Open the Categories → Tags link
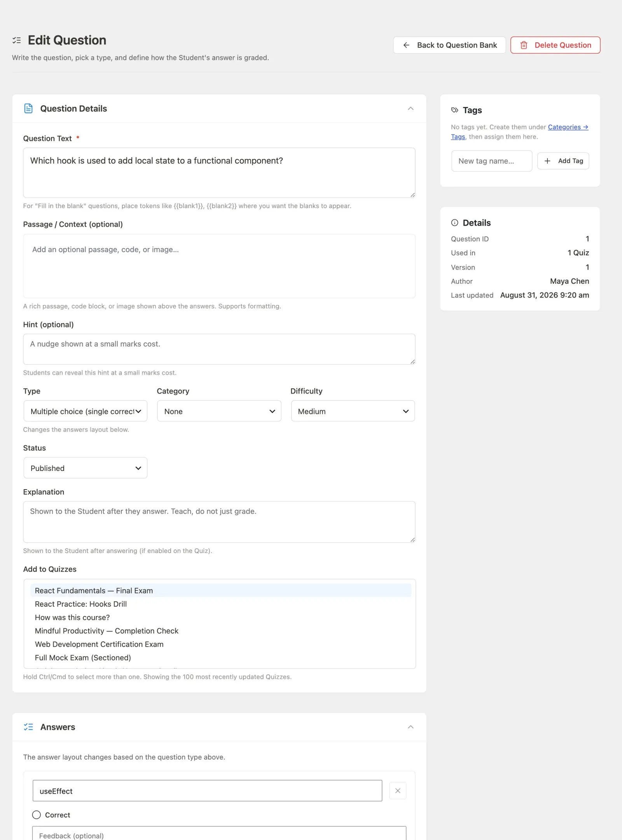This screenshot has width=622, height=840. pos(568,127)
